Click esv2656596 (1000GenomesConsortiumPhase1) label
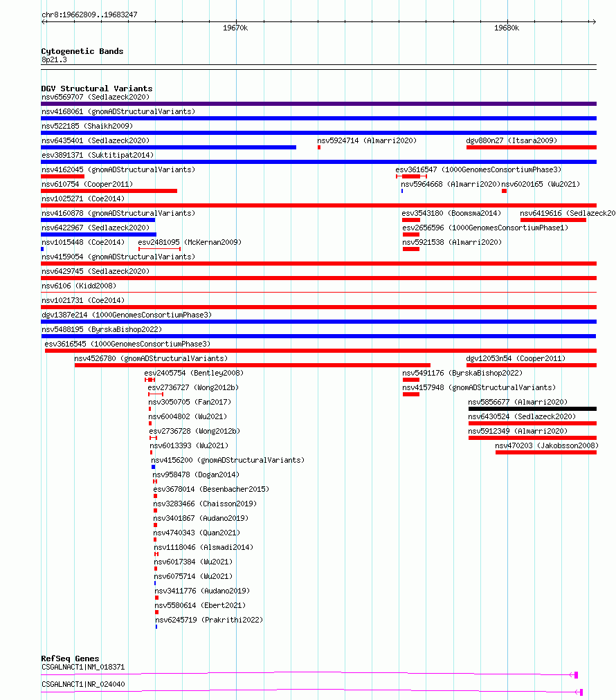This screenshot has width=616, height=700. [x=485, y=228]
